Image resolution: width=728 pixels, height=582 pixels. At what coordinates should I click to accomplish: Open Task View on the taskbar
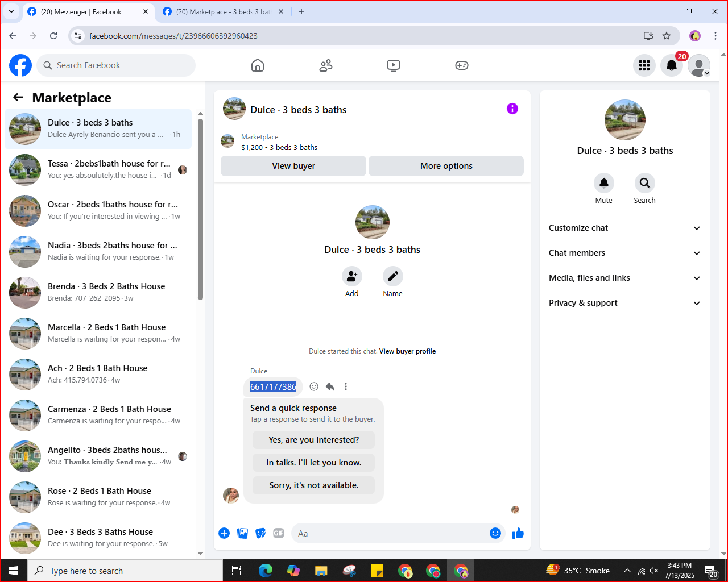pyautogui.click(x=237, y=571)
